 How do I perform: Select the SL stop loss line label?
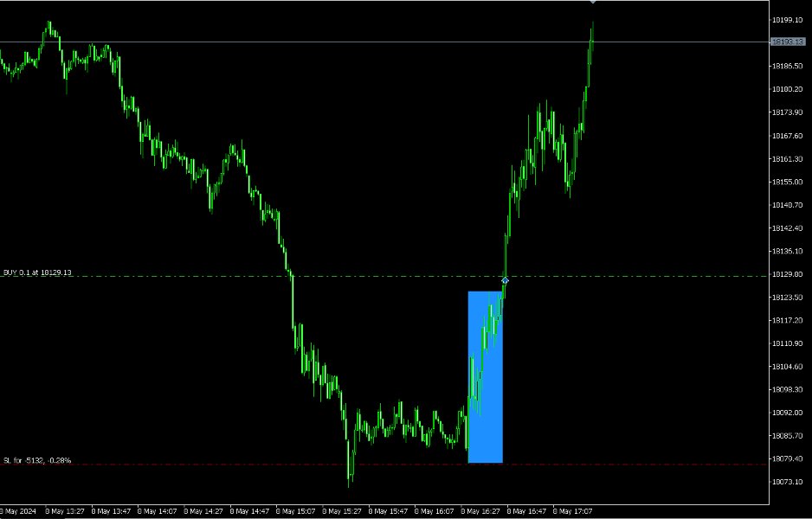(x=37, y=460)
